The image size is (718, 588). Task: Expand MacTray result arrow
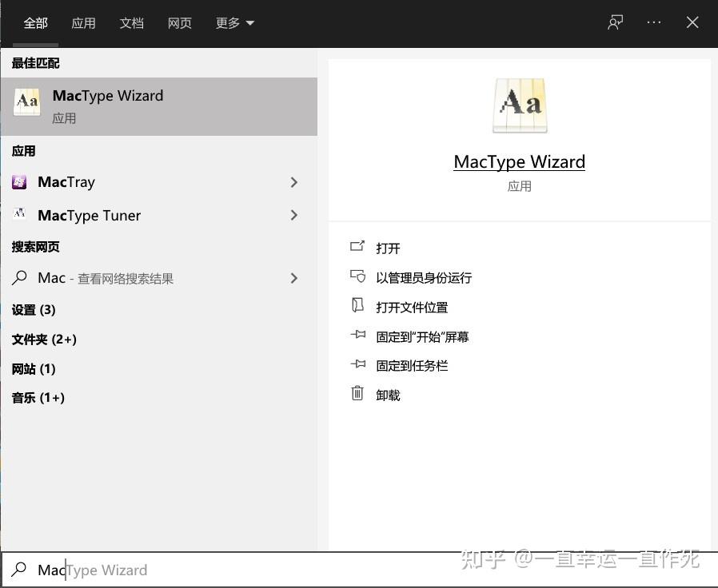[x=294, y=182]
